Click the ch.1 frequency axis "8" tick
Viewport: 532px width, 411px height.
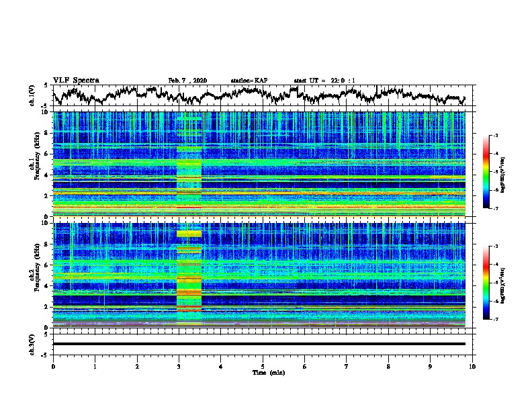(47, 133)
